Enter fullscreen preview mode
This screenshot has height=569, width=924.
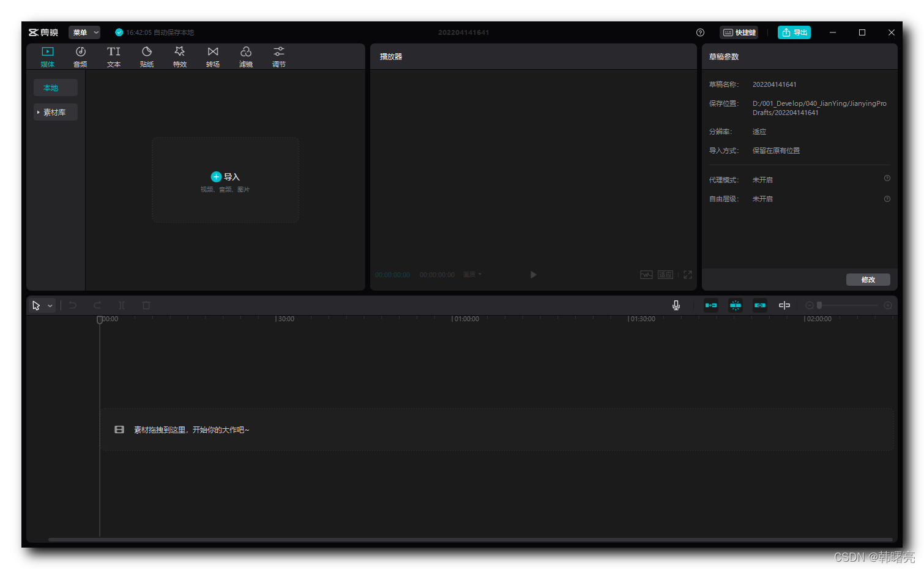tap(688, 275)
